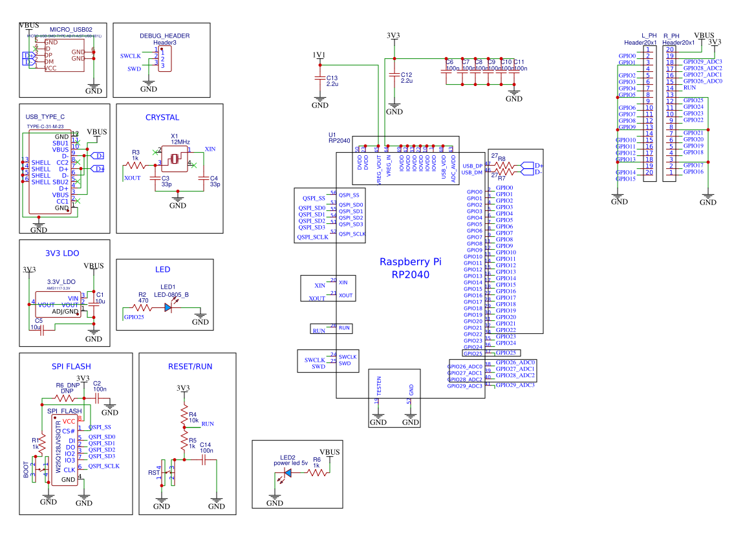Select capacitor C2 100n symbol
Viewport: 756px width, 535px height.
[x=96, y=399]
